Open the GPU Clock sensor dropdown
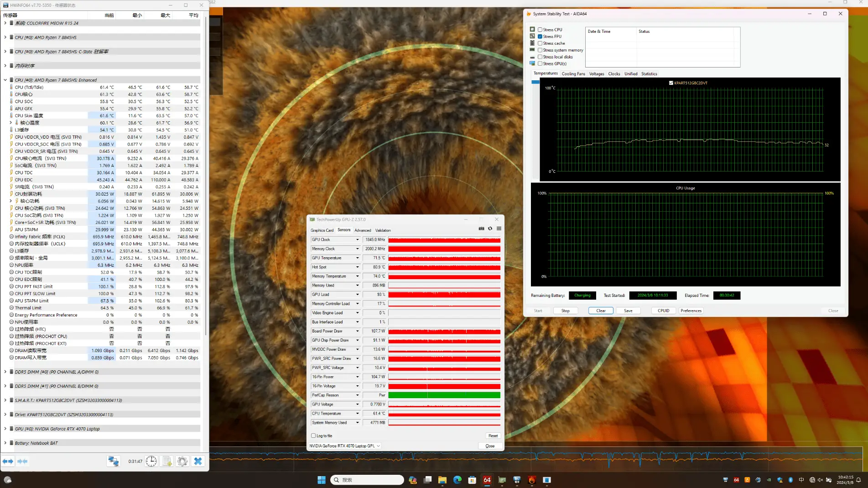Viewport: 868px width, 488px height. [x=358, y=239]
